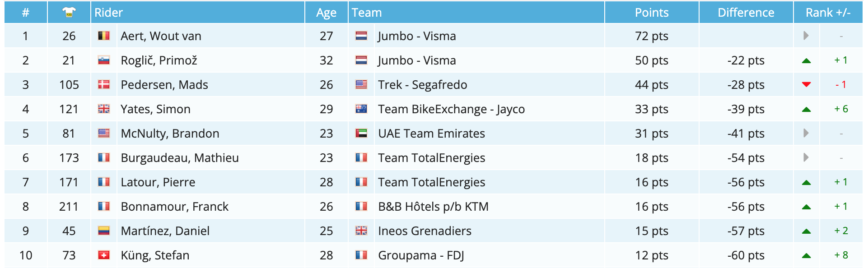Open rider page for Aert, Wout van
Viewport: 868px width, 268px height.
click(161, 36)
